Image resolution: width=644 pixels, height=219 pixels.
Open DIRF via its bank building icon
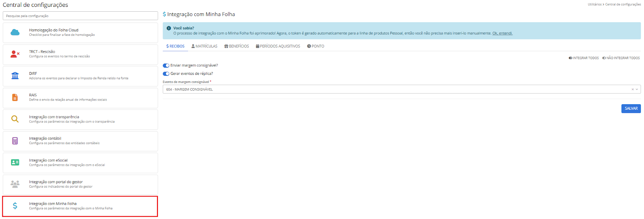pyautogui.click(x=15, y=76)
